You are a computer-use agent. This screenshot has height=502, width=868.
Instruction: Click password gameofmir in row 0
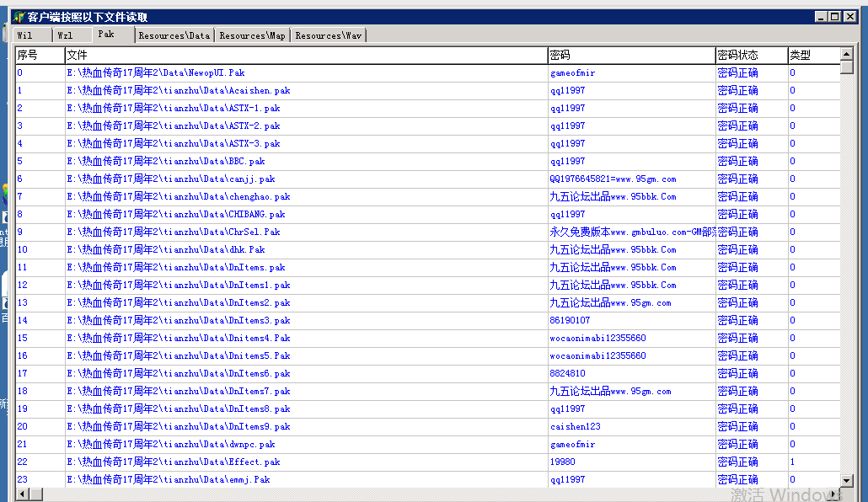coord(572,73)
